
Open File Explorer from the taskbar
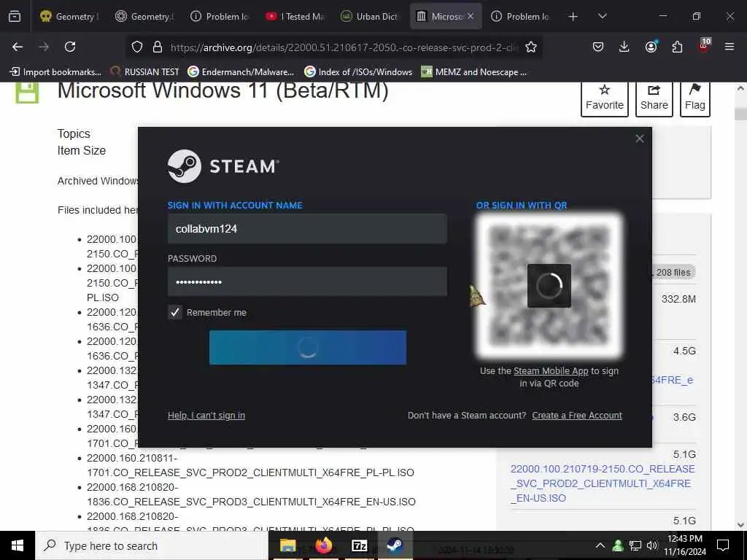point(287,545)
